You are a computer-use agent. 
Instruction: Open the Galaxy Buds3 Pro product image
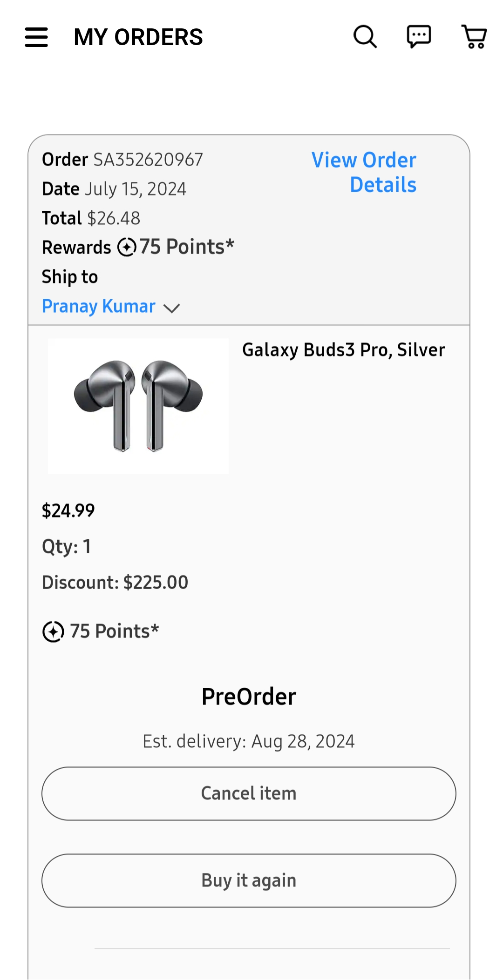pos(138,406)
